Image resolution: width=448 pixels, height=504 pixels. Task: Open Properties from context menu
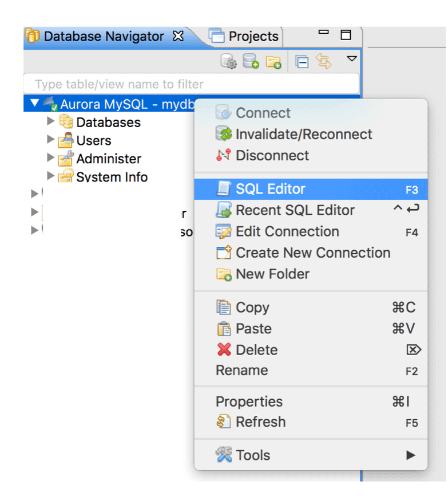pyautogui.click(x=311, y=401)
